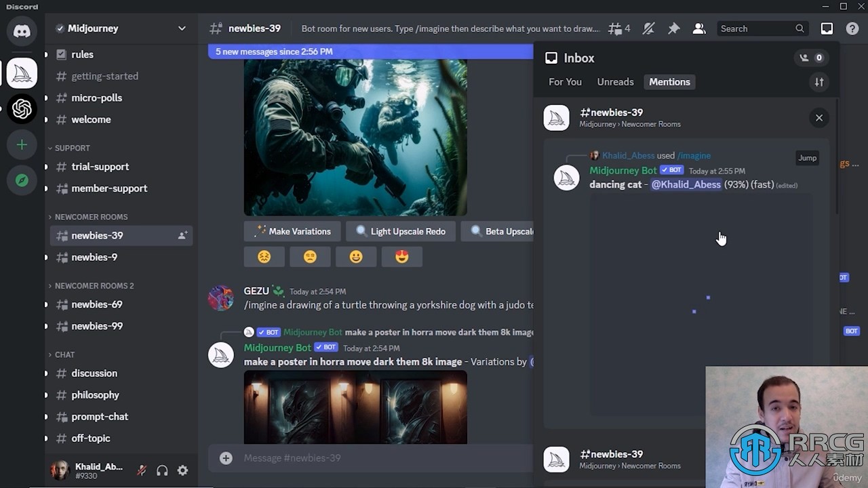Switch to Unreads inbox tab
The width and height of the screenshot is (868, 488).
(x=615, y=82)
